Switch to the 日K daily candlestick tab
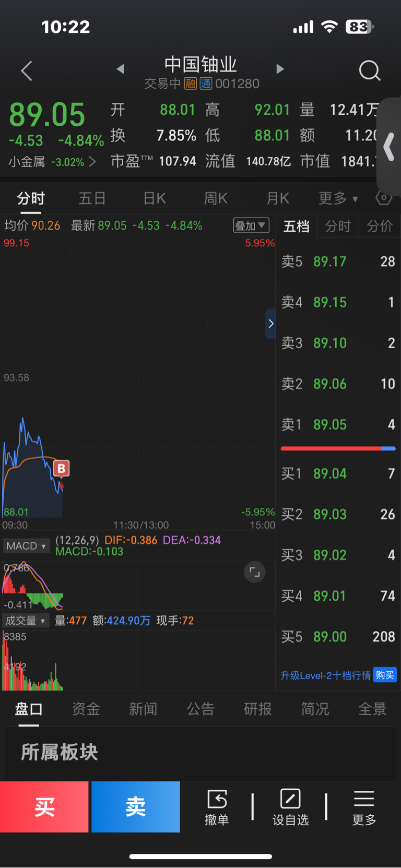The width and height of the screenshot is (401, 868). point(155,198)
